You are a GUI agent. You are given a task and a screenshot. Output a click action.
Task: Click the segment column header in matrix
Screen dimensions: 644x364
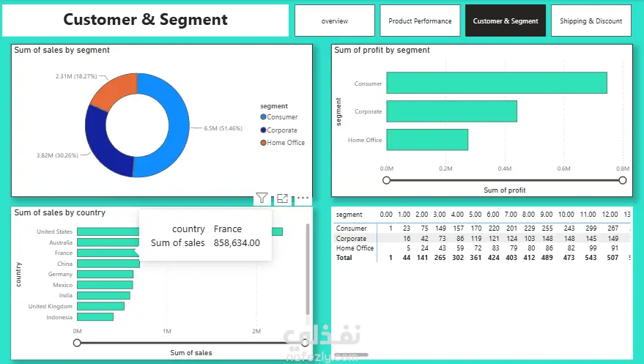(x=349, y=215)
